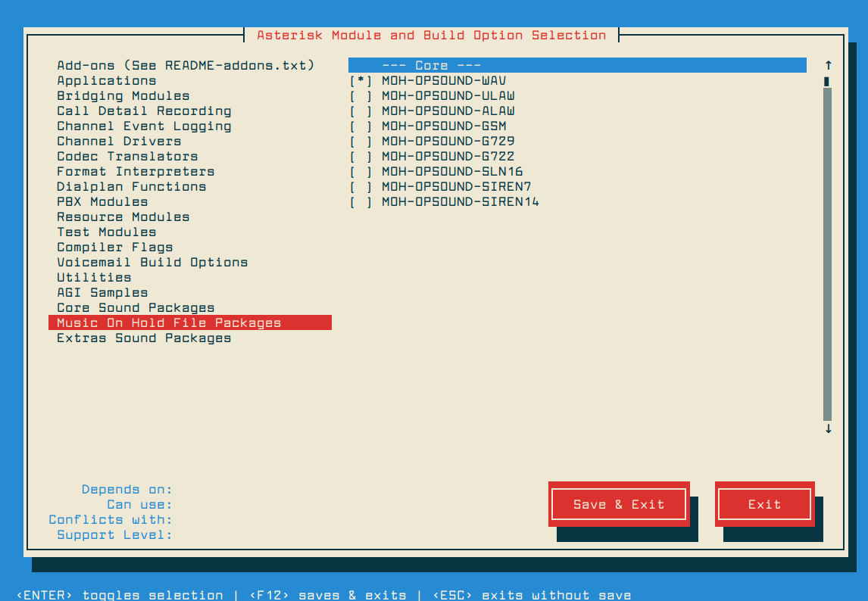
Task: Select Channel Drivers in the menu
Action: [x=119, y=142]
